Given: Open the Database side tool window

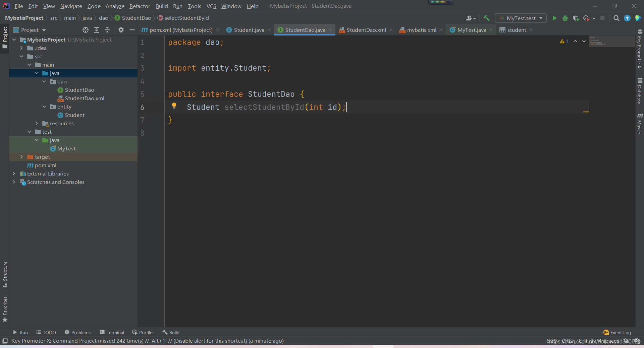Looking at the screenshot, I should point(640,91).
